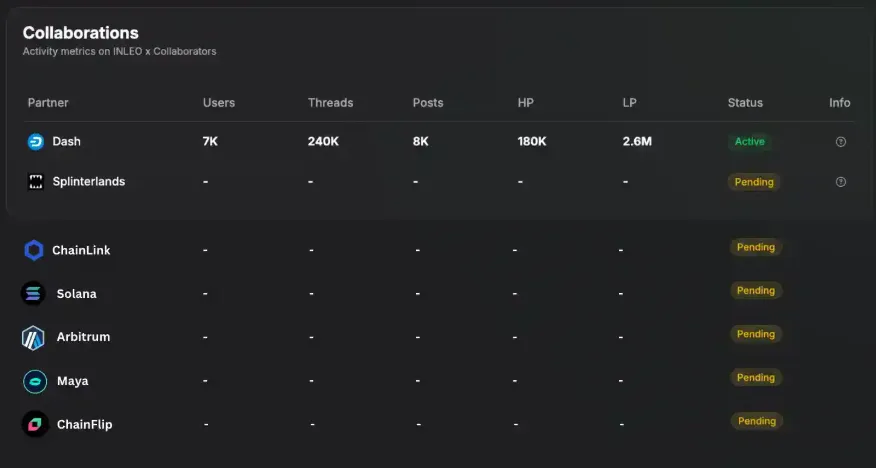Open the info icon for Splinterlands
The image size is (876, 468).
840,182
